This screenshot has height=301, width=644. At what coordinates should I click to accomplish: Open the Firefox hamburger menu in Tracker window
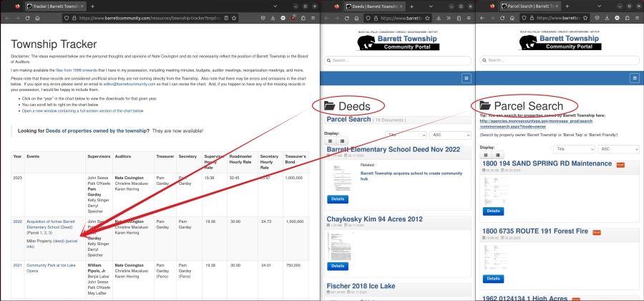pyautogui.click(x=313, y=18)
